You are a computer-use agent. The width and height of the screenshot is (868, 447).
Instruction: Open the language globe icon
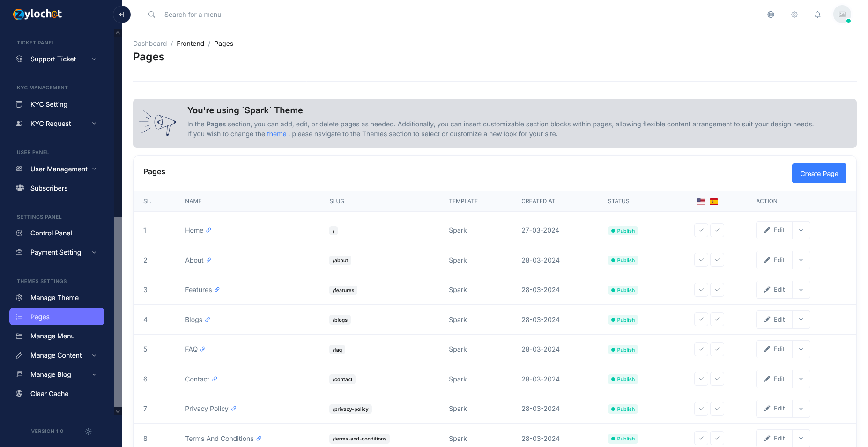point(771,15)
